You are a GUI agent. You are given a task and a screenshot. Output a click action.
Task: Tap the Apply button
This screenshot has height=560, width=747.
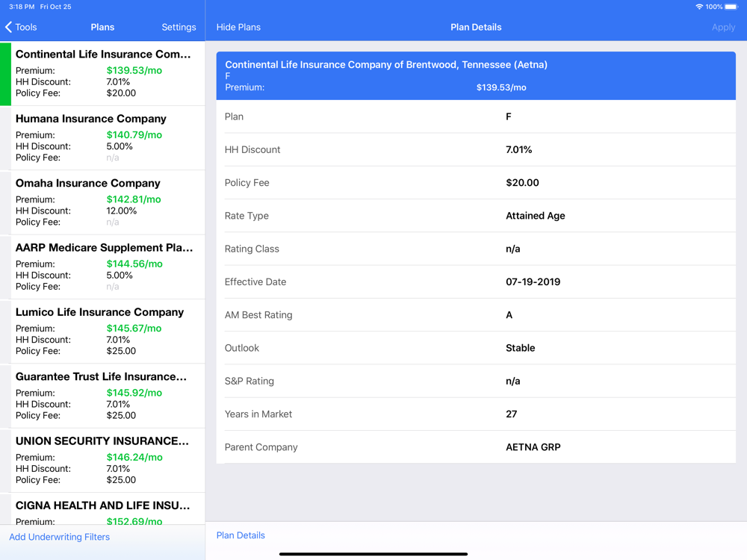coord(723,27)
